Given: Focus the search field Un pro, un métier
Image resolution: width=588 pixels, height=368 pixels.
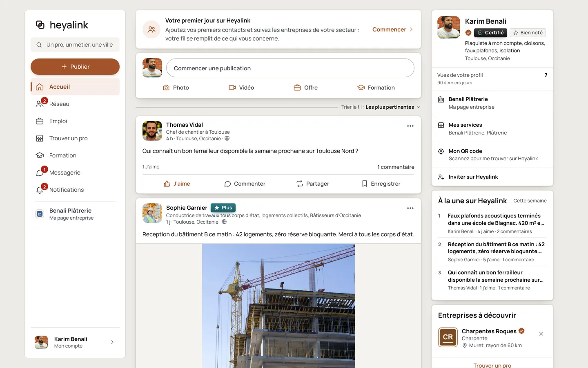Looking at the screenshot, I should 75,45.
